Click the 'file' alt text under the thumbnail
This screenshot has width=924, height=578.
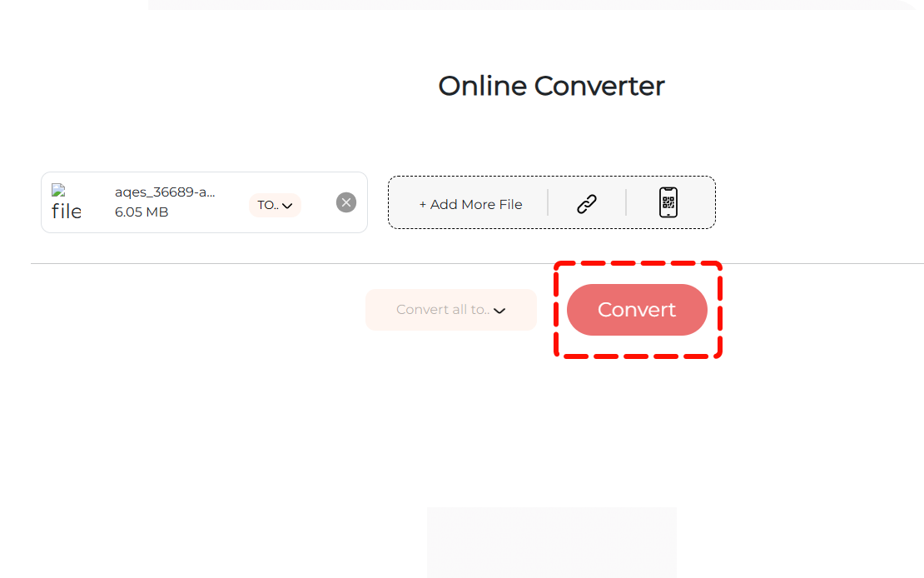[x=67, y=212]
